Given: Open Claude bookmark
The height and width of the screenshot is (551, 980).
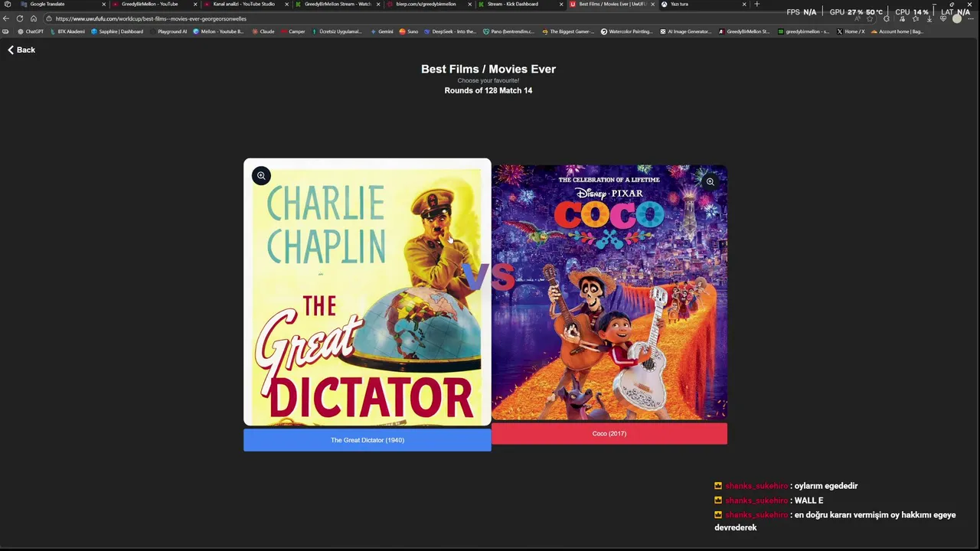Looking at the screenshot, I should tap(263, 31).
